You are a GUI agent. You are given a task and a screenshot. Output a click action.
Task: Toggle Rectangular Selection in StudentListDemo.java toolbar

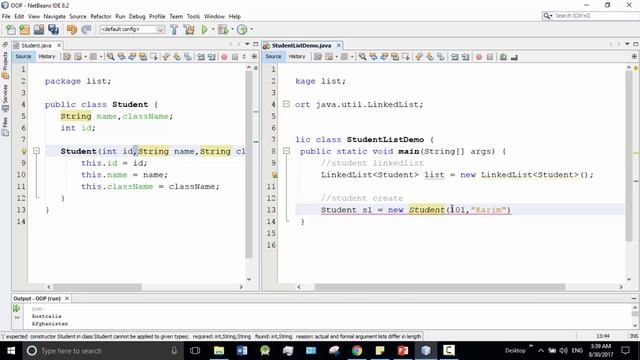click(406, 57)
